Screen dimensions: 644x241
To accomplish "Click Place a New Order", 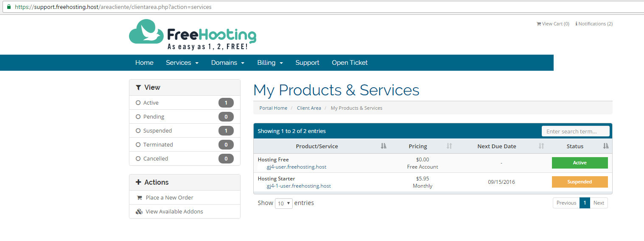I will click(x=185, y=197).
